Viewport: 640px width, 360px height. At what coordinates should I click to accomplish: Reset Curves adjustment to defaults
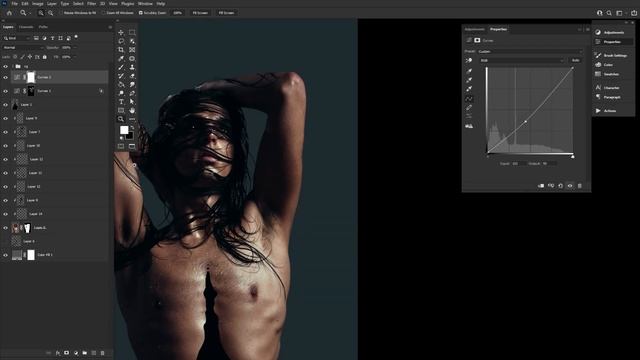pos(560,186)
